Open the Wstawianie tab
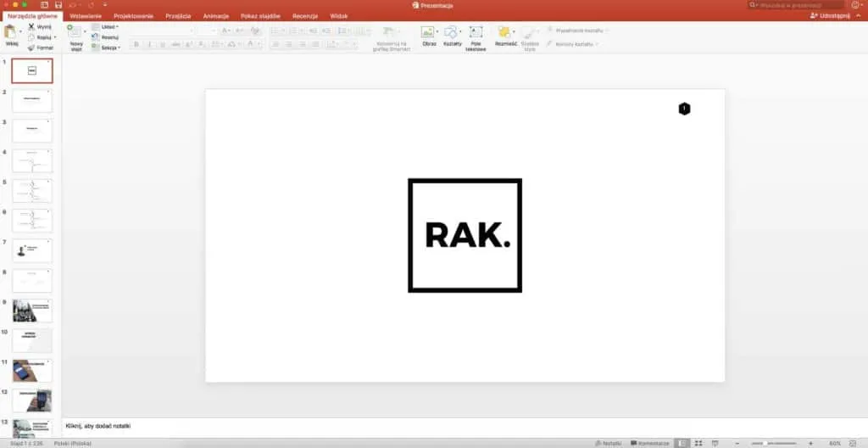 coord(86,16)
